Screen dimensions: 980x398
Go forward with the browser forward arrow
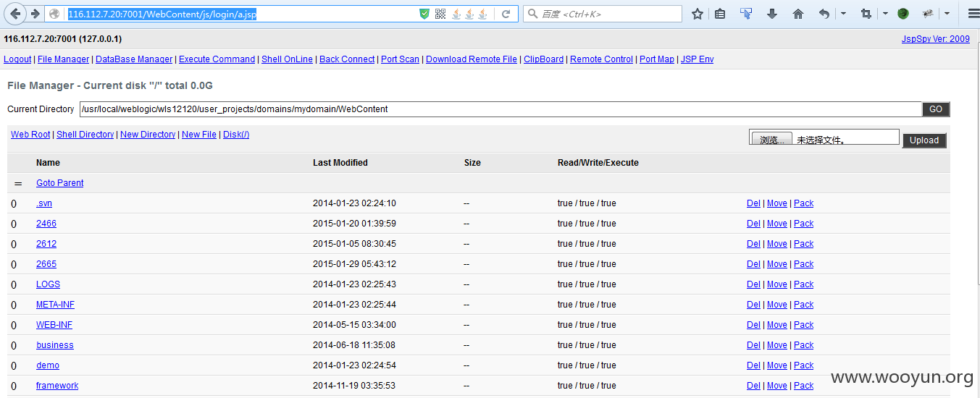(35, 14)
